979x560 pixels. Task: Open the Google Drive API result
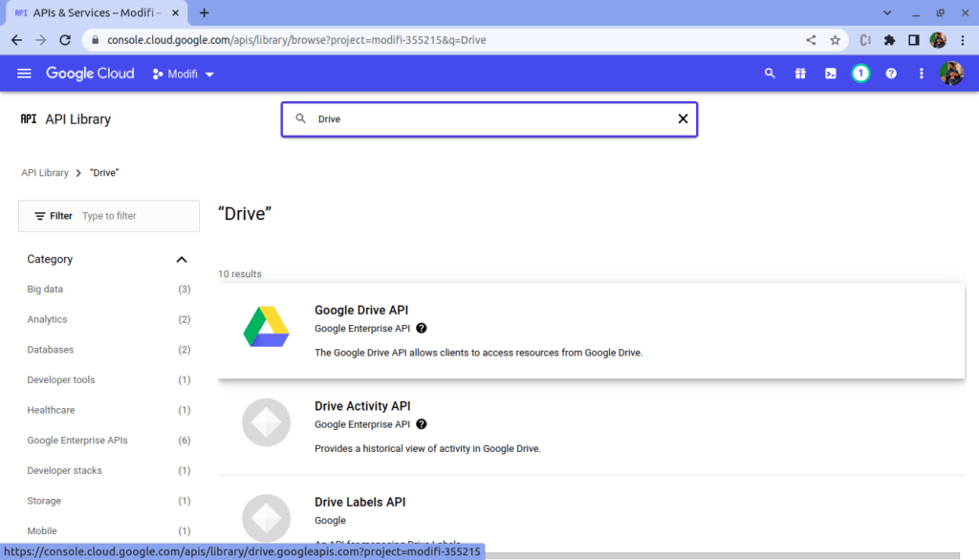pos(361,311)
